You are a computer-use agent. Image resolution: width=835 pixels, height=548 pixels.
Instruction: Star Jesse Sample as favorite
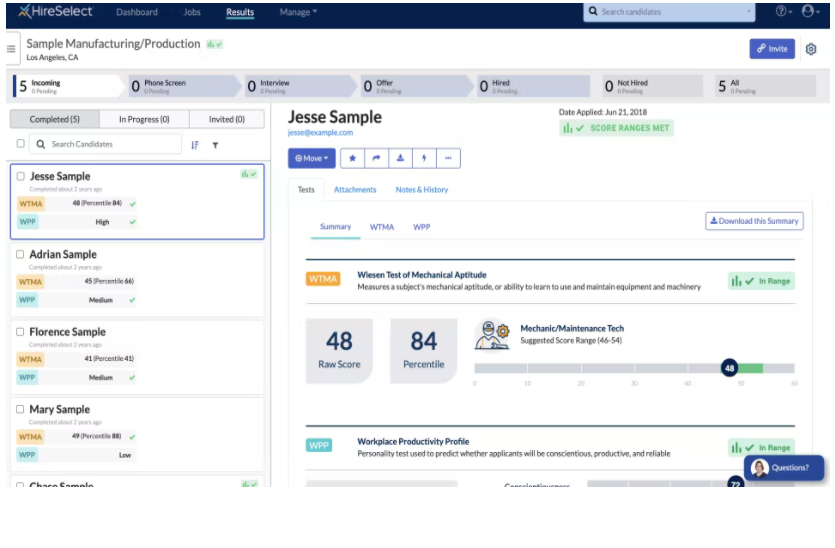[x=352, y=158]
